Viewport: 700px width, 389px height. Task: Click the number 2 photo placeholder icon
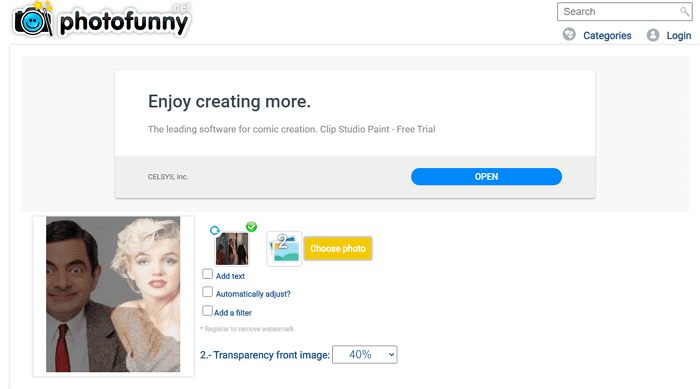pyautogui.click(x=284, y=249)
